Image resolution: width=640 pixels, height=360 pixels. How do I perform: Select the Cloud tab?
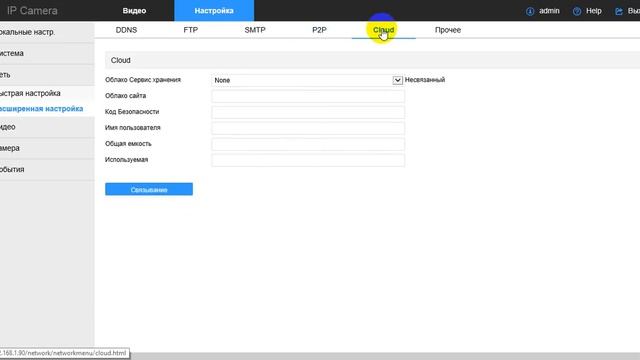point(384,30)
